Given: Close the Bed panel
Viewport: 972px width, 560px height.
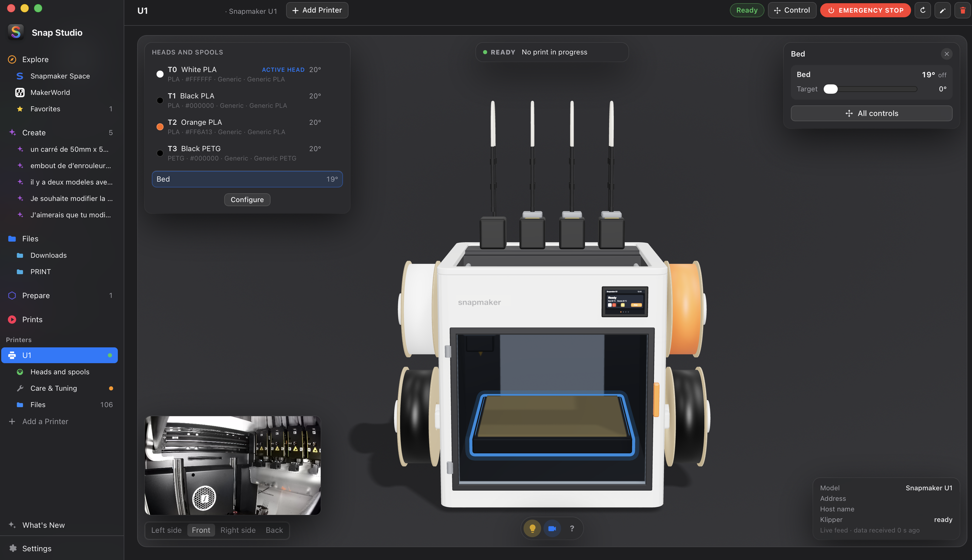Looking at the screenshot, I should coord(946,54).
